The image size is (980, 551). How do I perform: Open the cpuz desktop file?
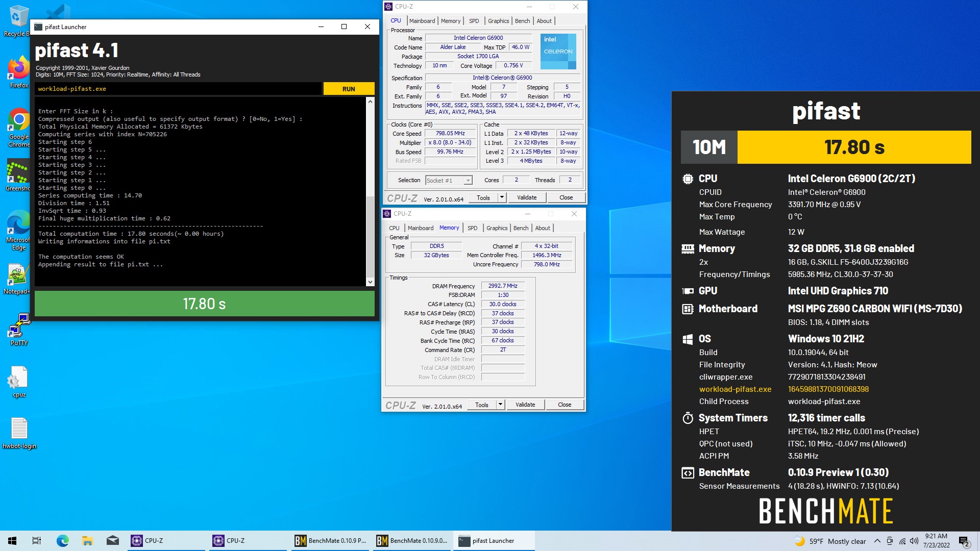[x=19, y=382]
